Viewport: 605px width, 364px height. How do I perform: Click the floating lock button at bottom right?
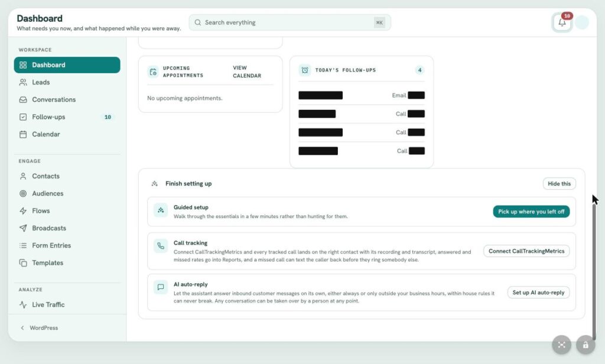(x=586, y=345)
